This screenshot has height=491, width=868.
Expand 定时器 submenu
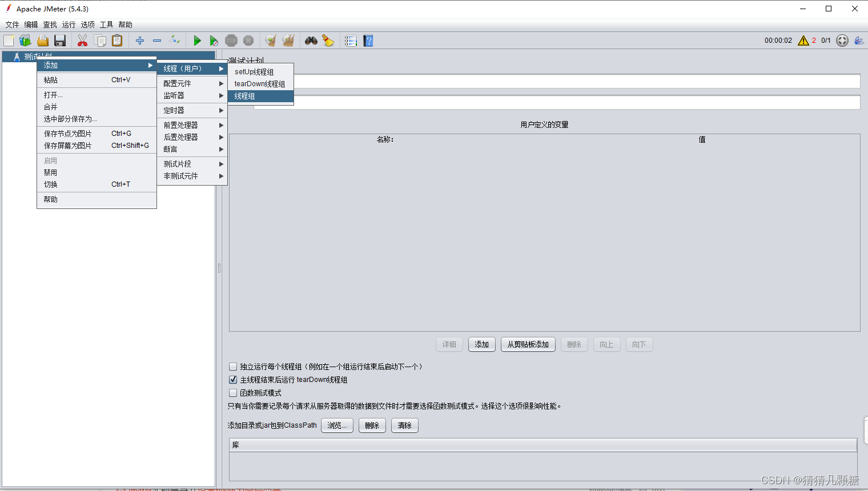192,110
